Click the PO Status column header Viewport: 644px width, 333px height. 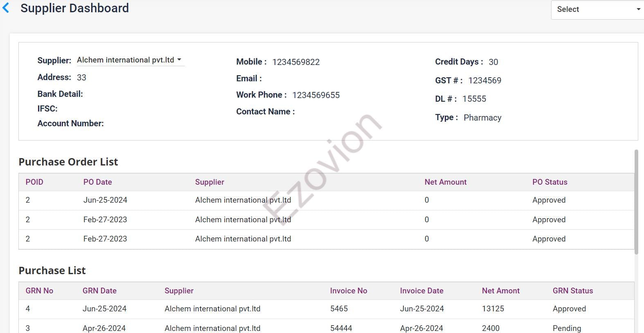549,182
